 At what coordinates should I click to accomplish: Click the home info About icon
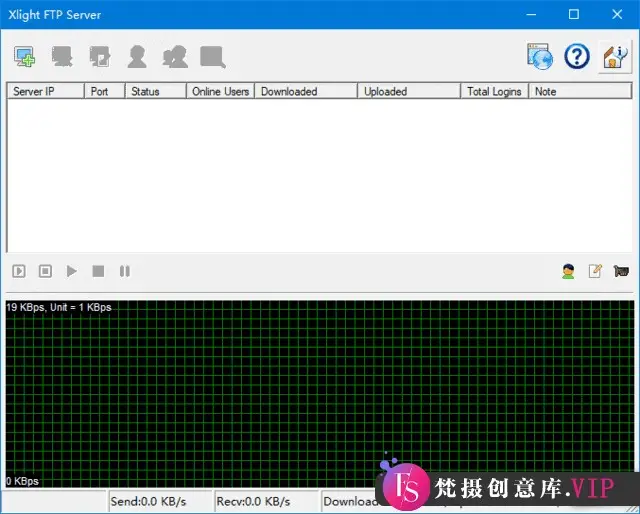(615, 57)
